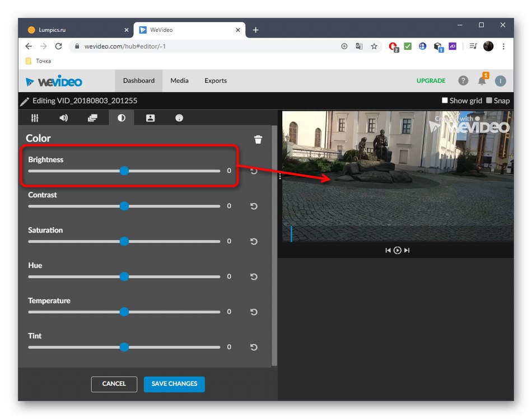Delete color settings with the trash icon
Image resolution: width=532 pixels, height=419 pixels.
click(x=258, y=139)
